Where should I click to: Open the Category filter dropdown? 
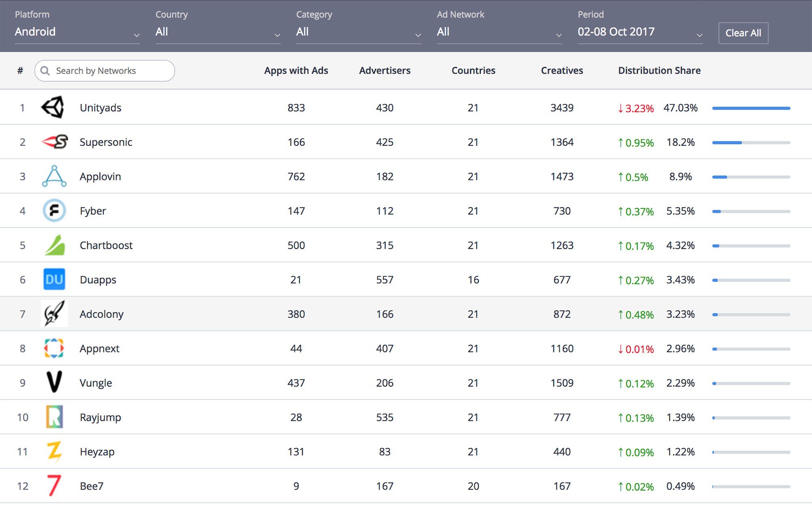358,32
